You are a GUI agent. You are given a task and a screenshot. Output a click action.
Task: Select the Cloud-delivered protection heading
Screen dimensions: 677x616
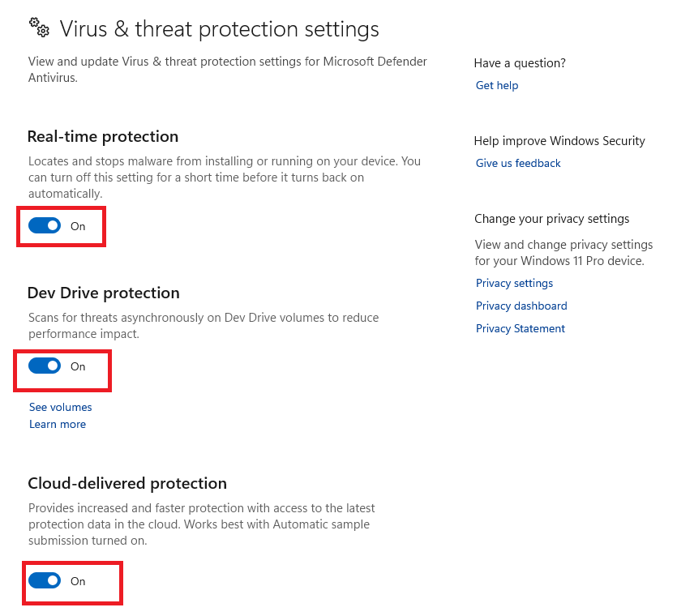pos(127,483)
